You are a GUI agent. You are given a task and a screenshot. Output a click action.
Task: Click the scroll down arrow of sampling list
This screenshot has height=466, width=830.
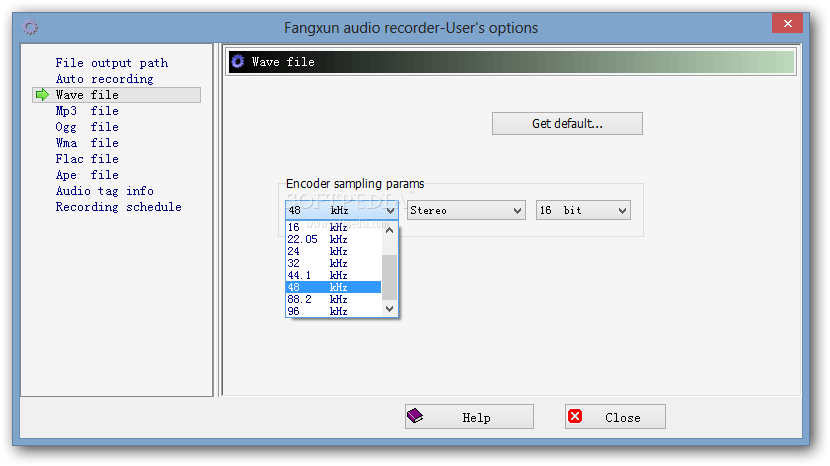pyautogui.click(x=390, y=309)
